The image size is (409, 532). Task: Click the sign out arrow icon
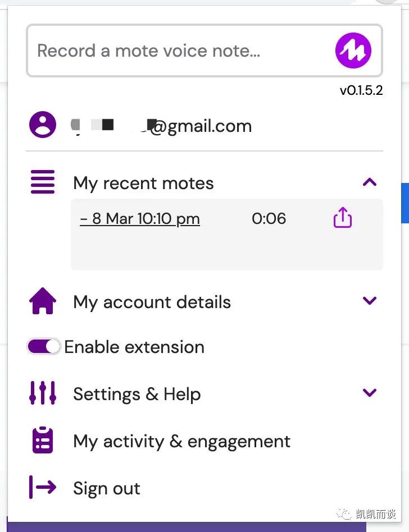[x=43, y=487]
